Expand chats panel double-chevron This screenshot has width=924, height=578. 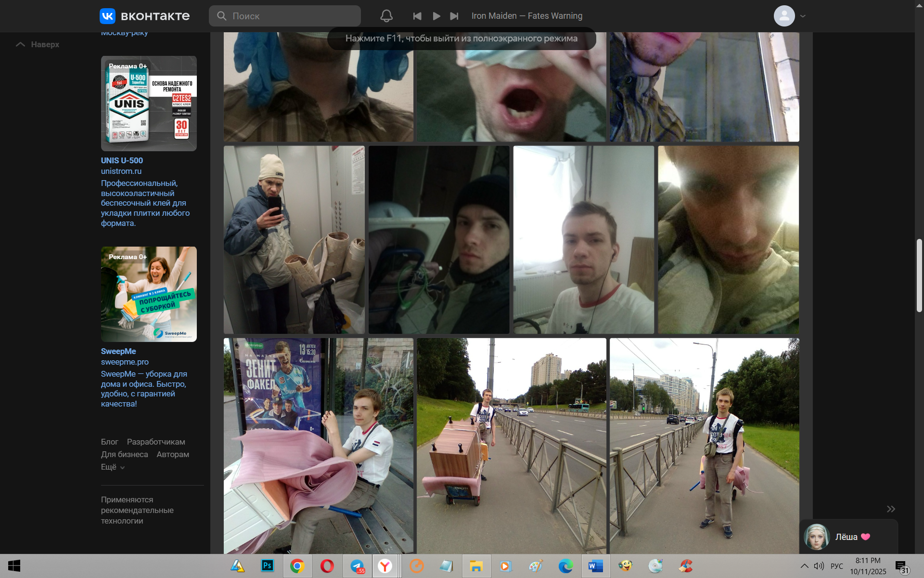[x=891, y=509]
